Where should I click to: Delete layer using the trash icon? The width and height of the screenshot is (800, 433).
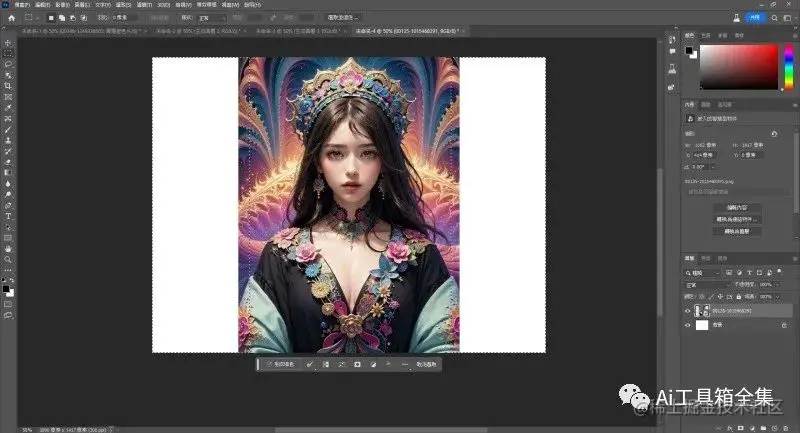[786, 428]
